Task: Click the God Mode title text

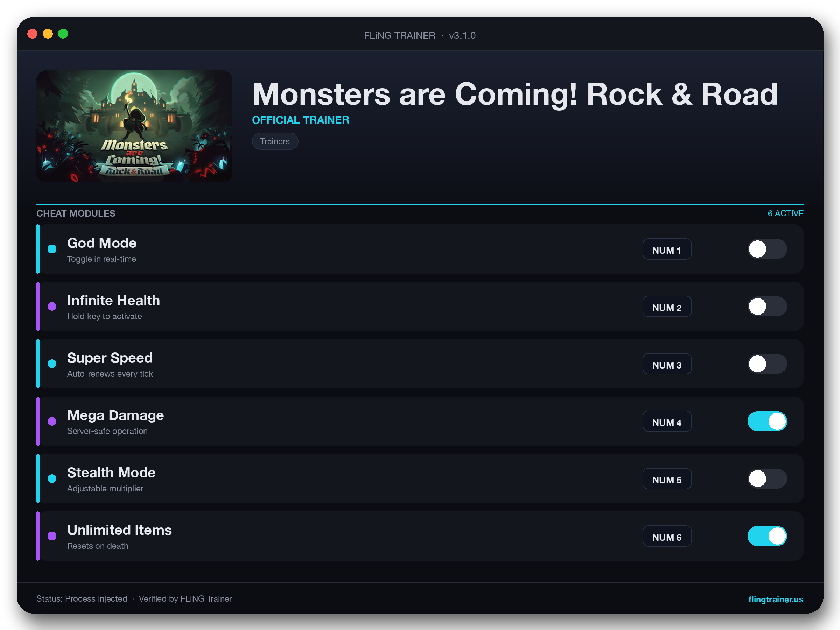Action: coord(102,243)
